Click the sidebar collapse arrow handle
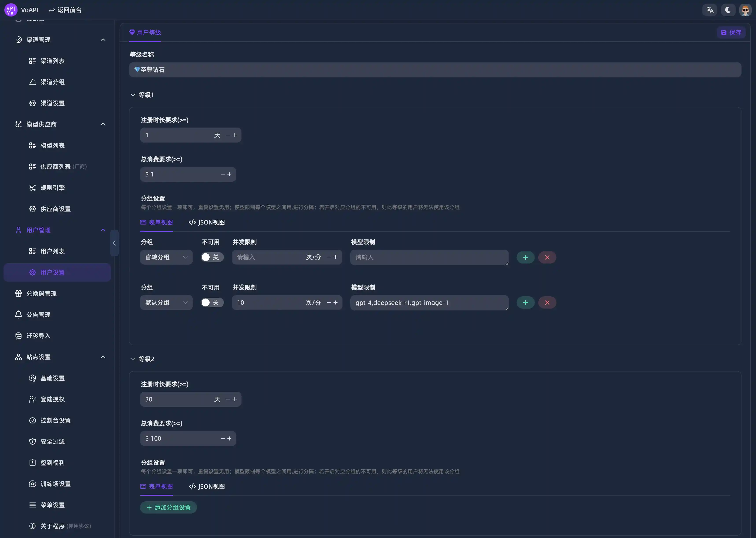 114,243
